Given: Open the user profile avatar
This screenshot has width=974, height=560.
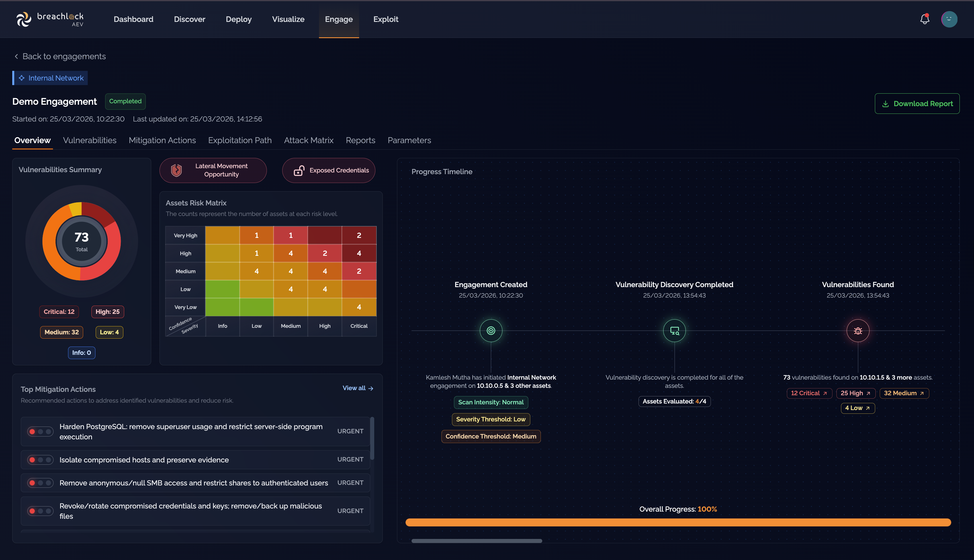Looking at the screenshot, I should (x=949, y=19).
